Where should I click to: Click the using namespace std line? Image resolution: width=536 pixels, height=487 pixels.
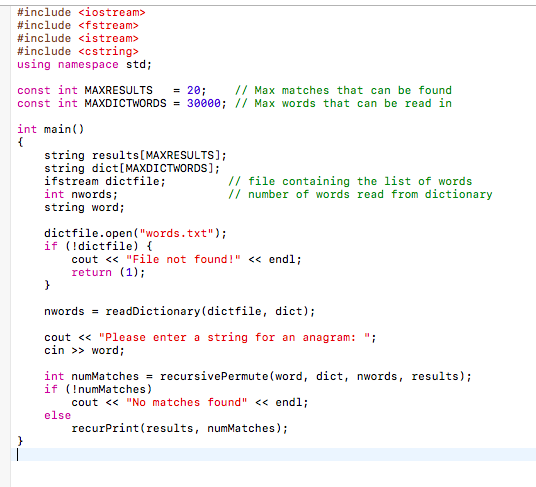coord(84,64)
